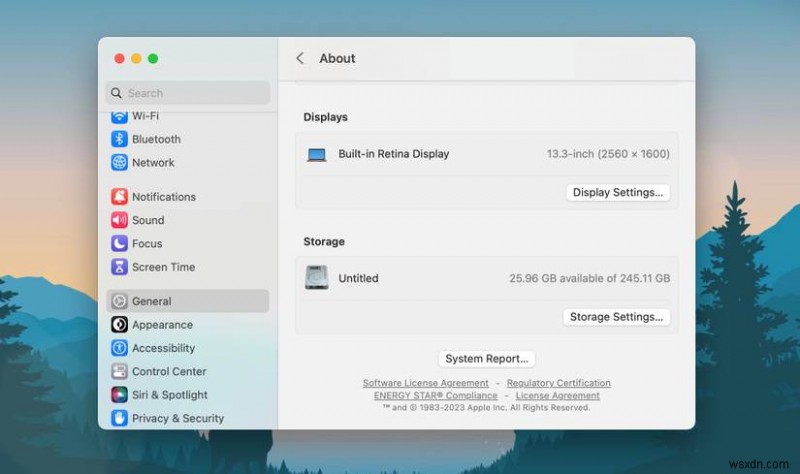Open the Bluetooth settings pane
Viewport: 800px width, 474px height.
pos(188,139)
